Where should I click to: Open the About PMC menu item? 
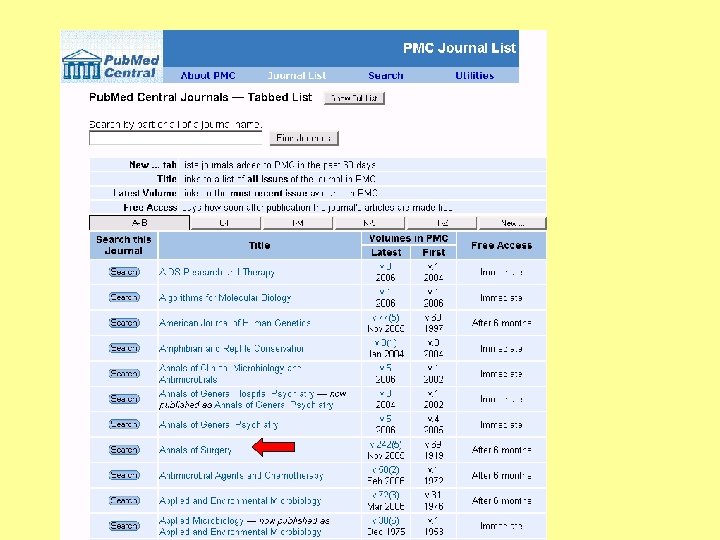[x=208, y=76]
